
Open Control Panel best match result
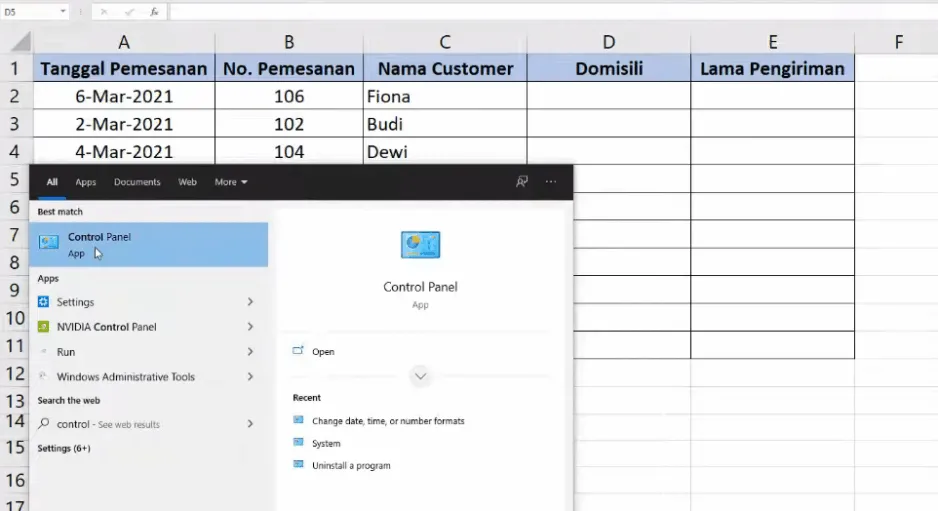(148, 244)
